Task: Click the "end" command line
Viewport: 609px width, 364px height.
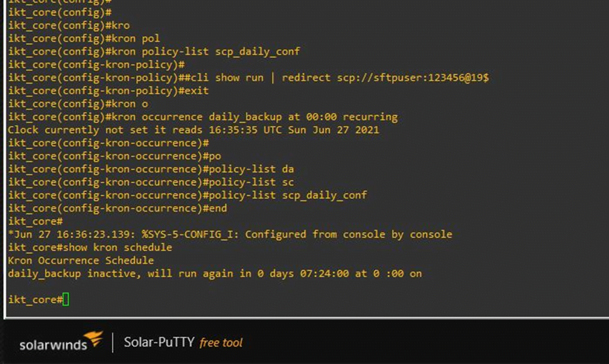Action: [x=117, y=208]
